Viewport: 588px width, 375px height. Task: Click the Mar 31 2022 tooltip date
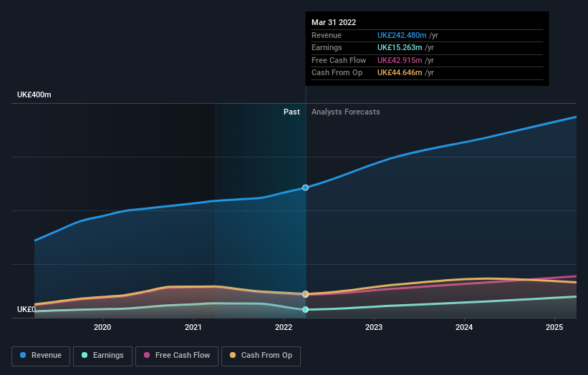coord(334,22)
